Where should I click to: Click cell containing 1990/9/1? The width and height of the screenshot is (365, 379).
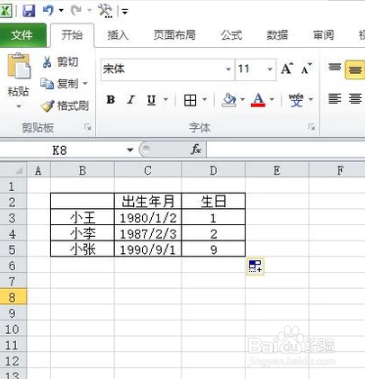[148, 249]
